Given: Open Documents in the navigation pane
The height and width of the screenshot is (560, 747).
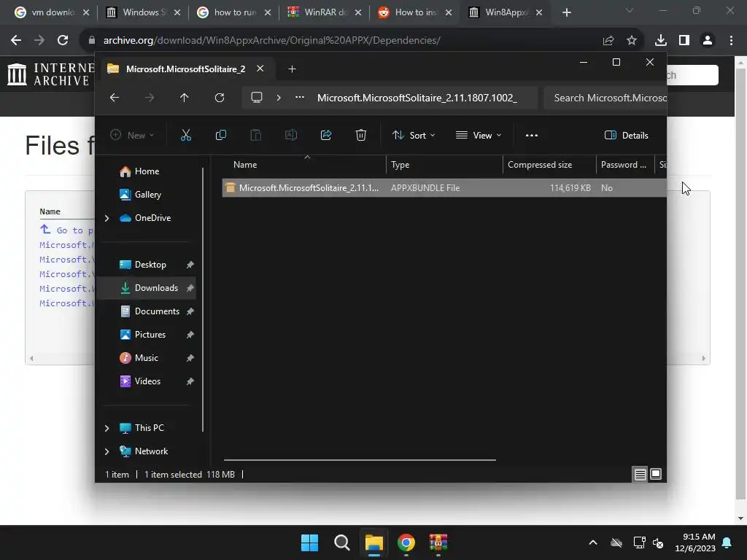Looking at the screenshot, I should tap(157, 311).
